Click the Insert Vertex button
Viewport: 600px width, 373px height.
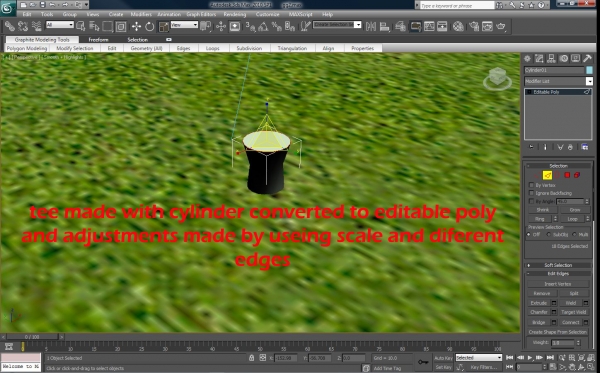[x=558, y=284]
